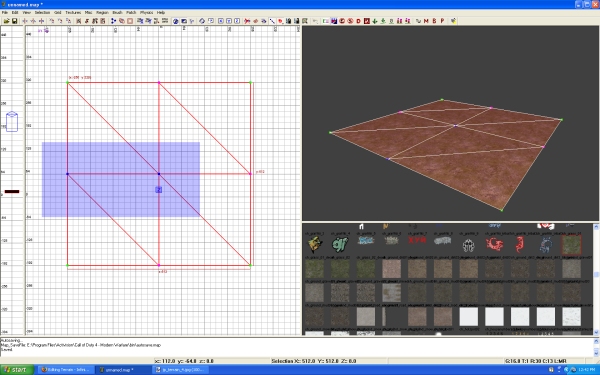Open the Help menu

(x=161, y=12)
